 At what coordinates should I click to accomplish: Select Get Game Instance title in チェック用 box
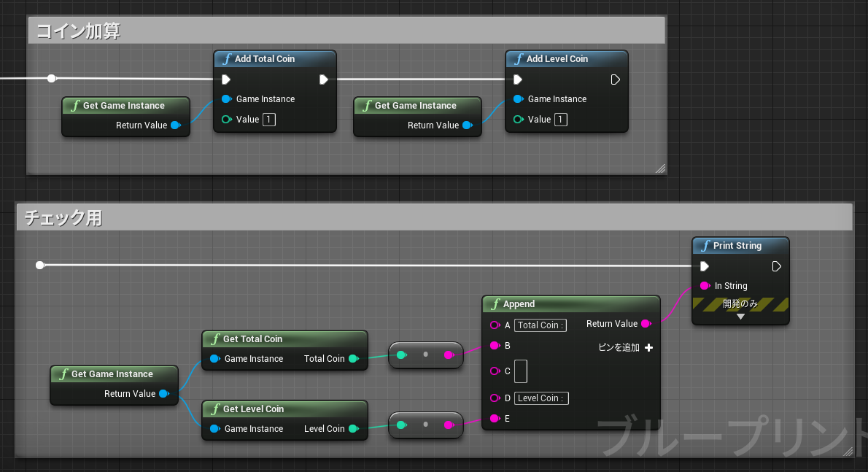pos(112,374)
